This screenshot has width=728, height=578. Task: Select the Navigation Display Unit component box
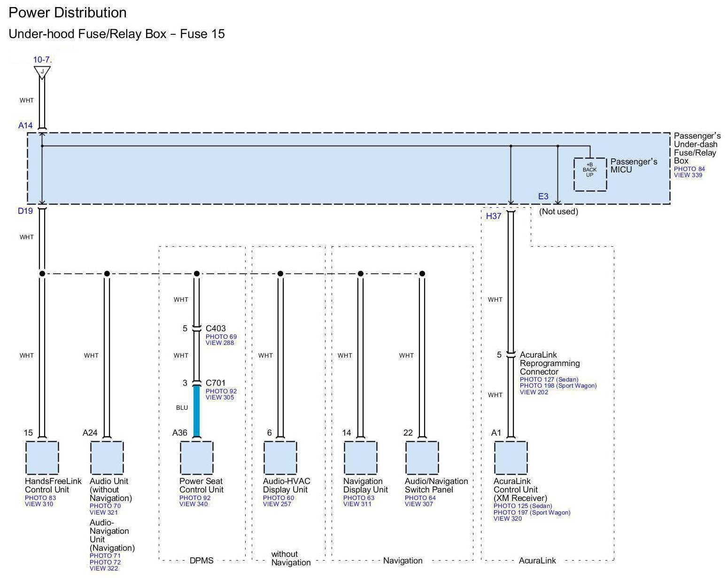[x=360, y=458]
